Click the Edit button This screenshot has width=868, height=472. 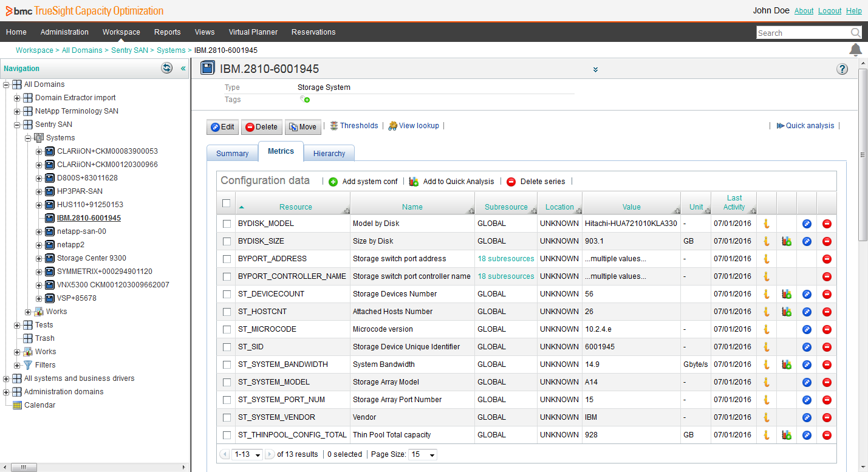point(222,127)
